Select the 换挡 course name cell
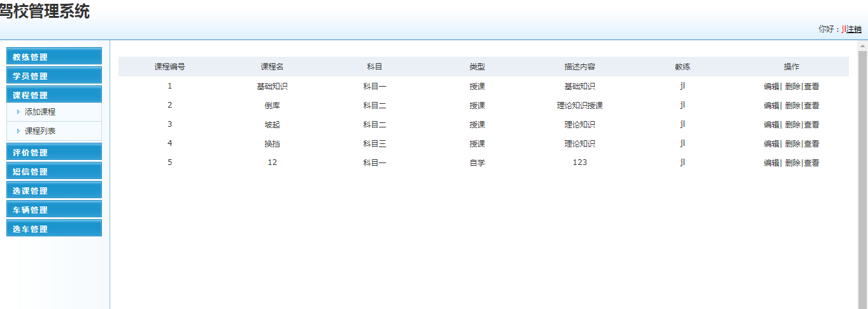 [272, 144]
